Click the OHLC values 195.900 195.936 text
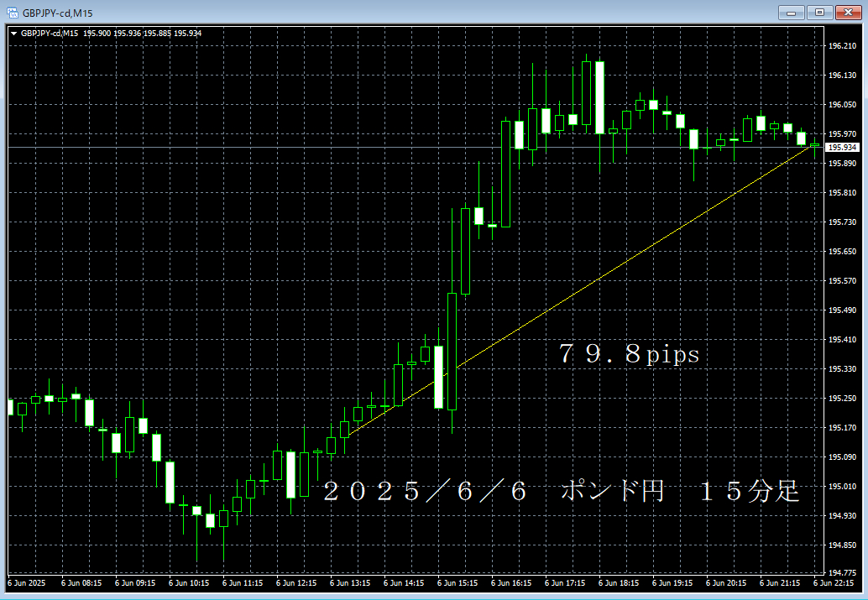868x600 pixels. pyautogui.click(x=112, y=34)
